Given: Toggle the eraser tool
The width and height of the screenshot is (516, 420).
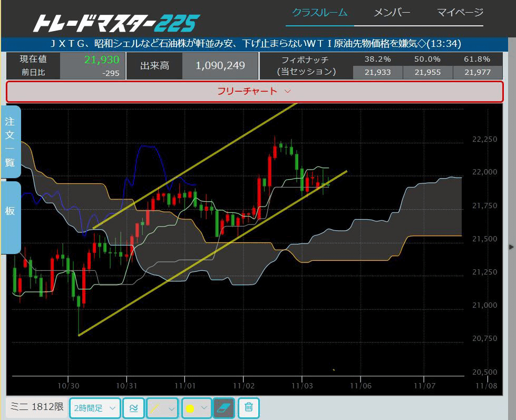Looking at the screenshot, I should pyautogui.click(x=224, y=408).
